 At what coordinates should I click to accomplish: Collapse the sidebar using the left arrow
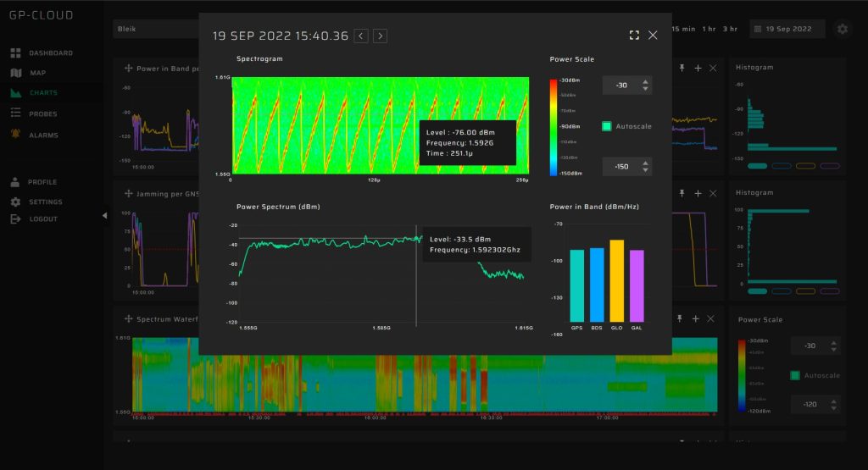tap(105, 215)
